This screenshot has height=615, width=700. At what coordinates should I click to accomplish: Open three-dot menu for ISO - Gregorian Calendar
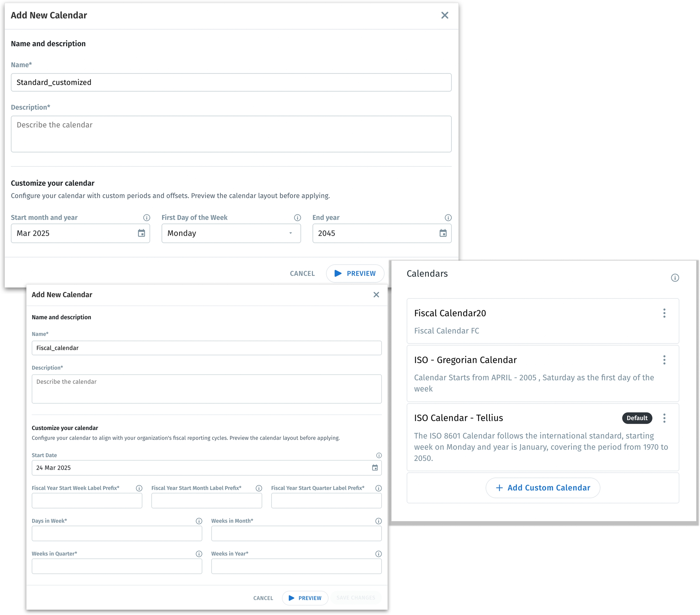tap(664, 360)
